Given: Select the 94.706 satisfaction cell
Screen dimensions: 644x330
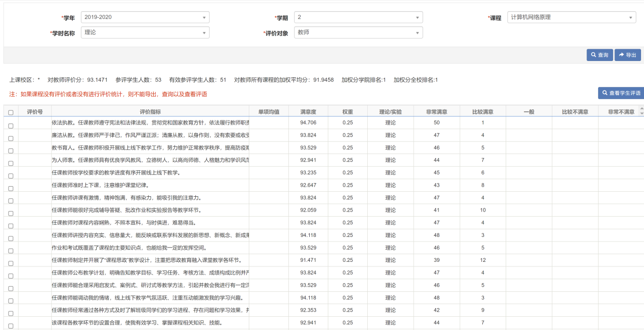Looking at the screenshot, I should point(308,123).
